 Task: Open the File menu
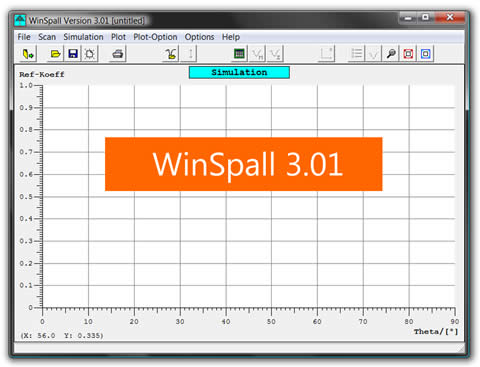24,37
